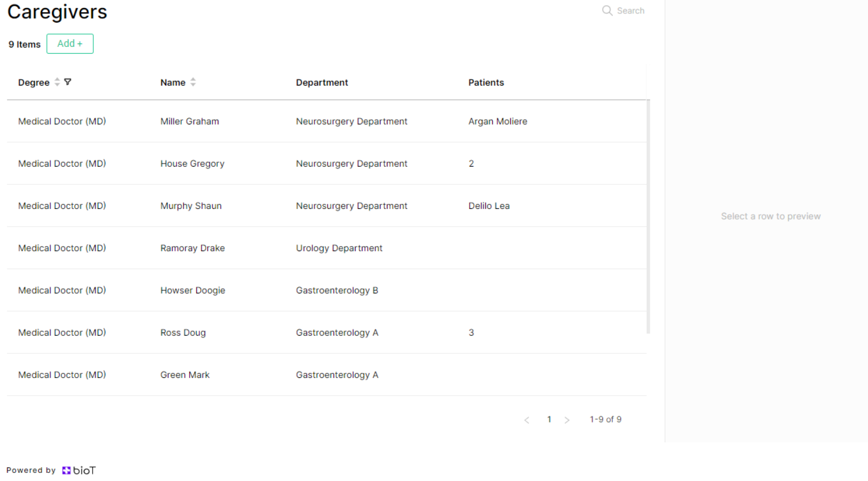Select the Ramoray Drake name cell

(x=193, y=248)
